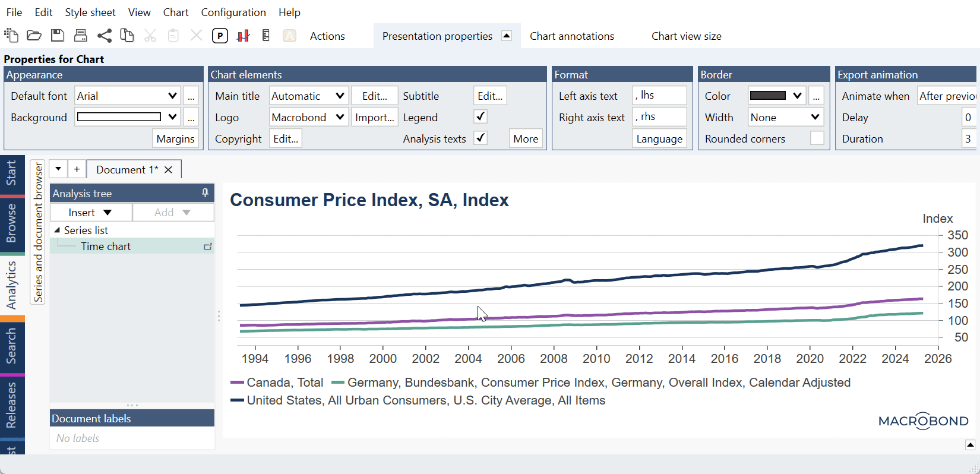
Task: Toggle the presentation mode P icon
Action: 220,36
